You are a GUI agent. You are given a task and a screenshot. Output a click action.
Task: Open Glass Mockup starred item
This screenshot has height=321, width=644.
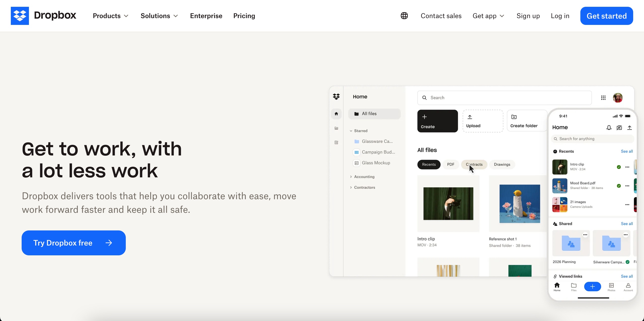pyautogui.click(x=372, y=163)
